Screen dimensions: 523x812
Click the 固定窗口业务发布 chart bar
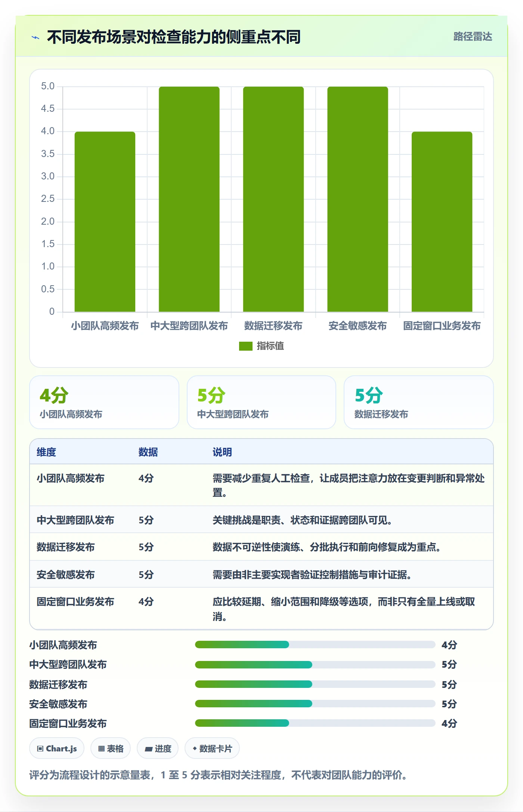tap(442, 222)
